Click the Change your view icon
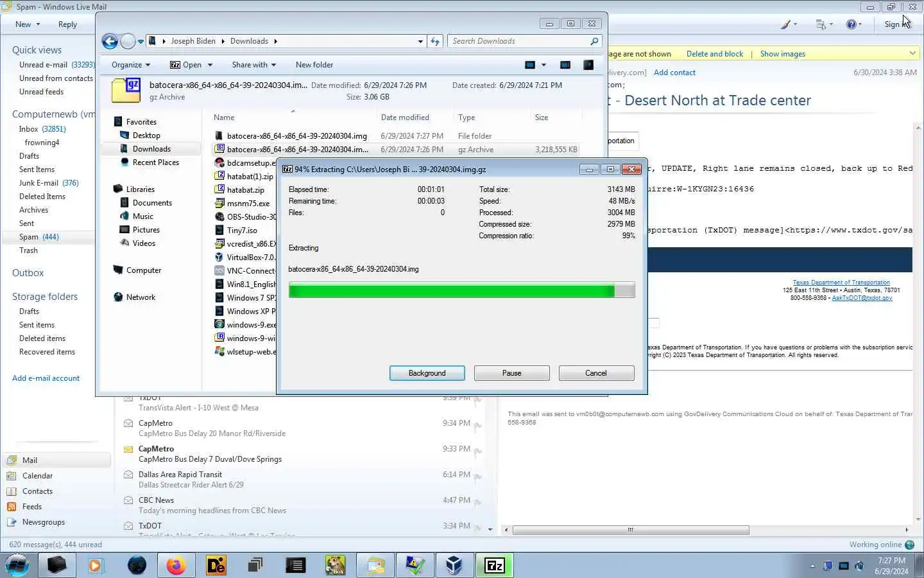The image size is (924, 578). click(530, 65)
